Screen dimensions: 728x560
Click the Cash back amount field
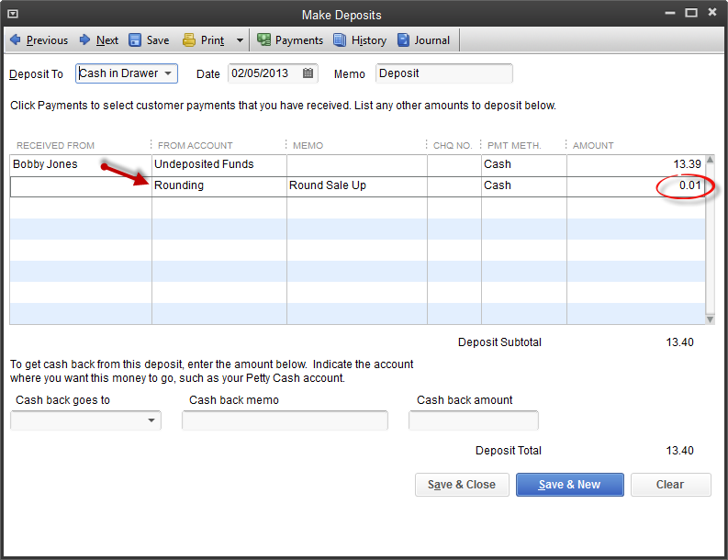pos(473,420)
